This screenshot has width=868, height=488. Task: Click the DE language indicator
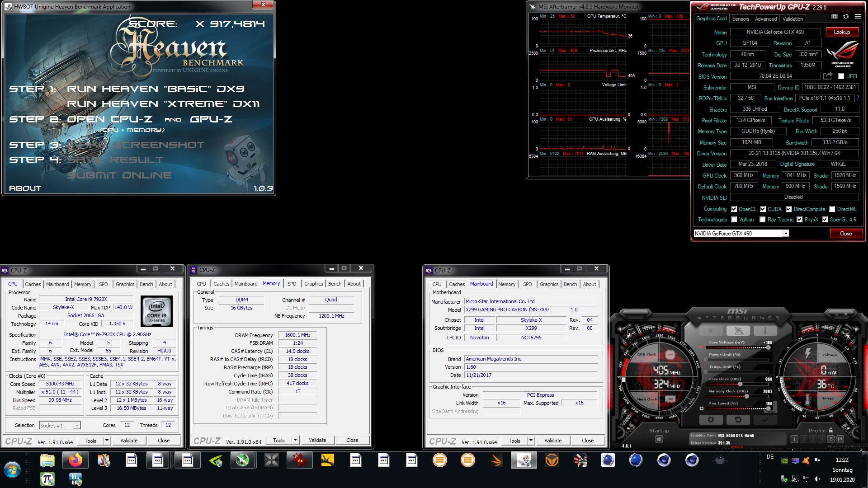pos(770,457)
